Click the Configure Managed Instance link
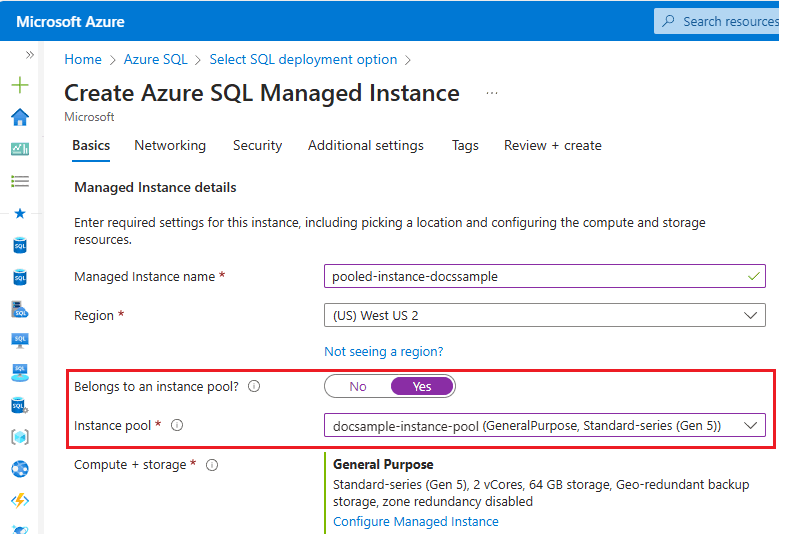Viewport: 788px width, 534px height. point(415,522)
